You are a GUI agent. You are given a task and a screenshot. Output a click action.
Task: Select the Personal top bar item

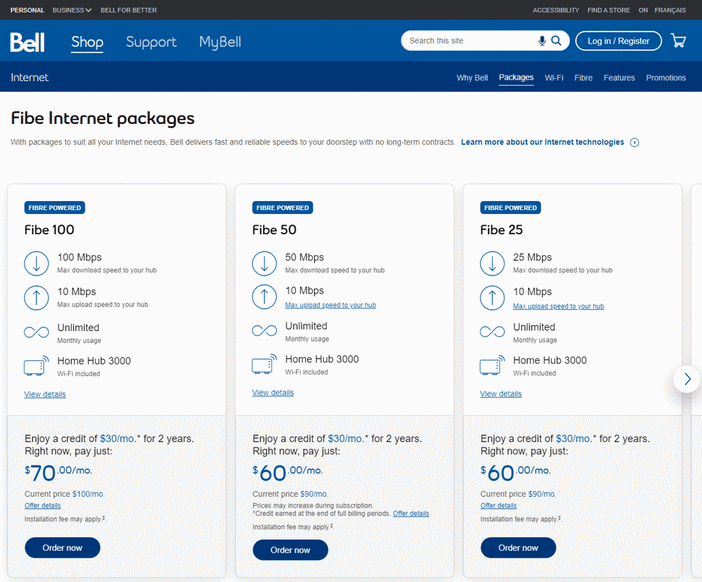27,10
